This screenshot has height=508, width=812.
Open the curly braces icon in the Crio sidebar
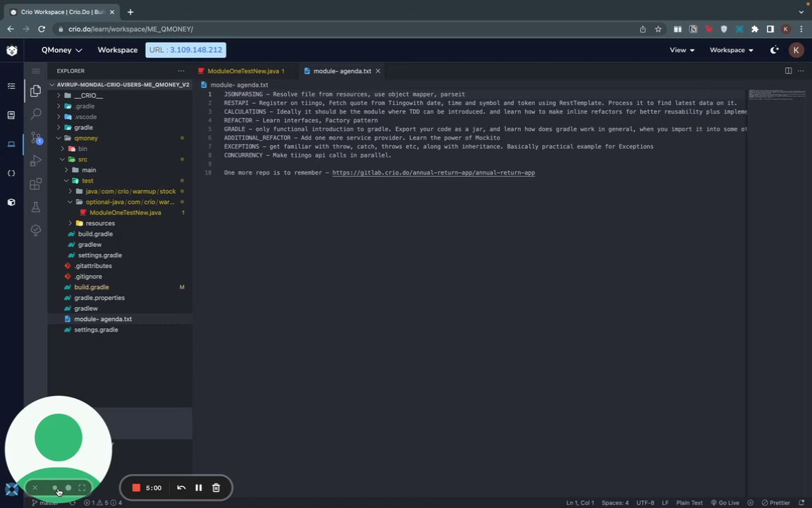point(11,173)
